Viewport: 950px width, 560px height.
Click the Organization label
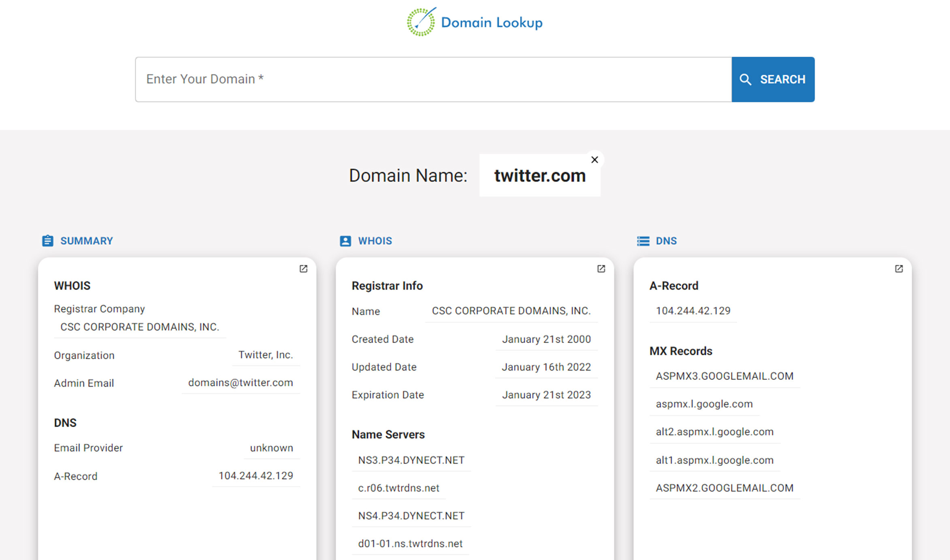84,355
